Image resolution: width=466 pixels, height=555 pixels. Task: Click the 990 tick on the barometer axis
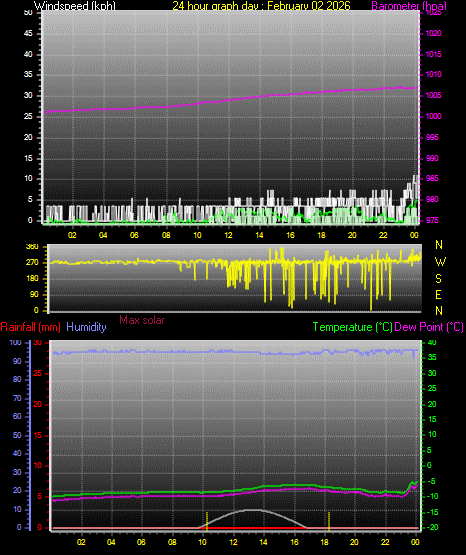pyautogui.click(x=432, y=158)
